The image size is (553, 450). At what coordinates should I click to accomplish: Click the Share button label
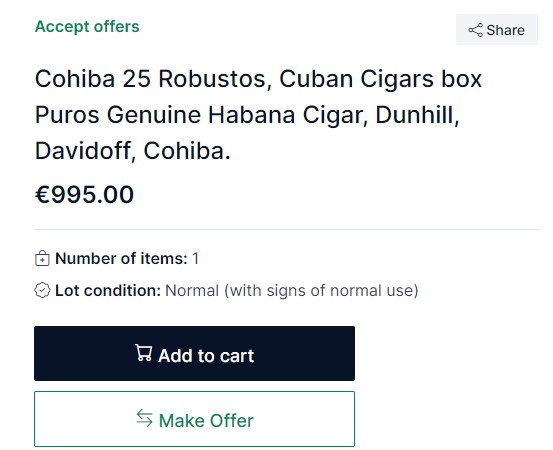coord(505,30)
